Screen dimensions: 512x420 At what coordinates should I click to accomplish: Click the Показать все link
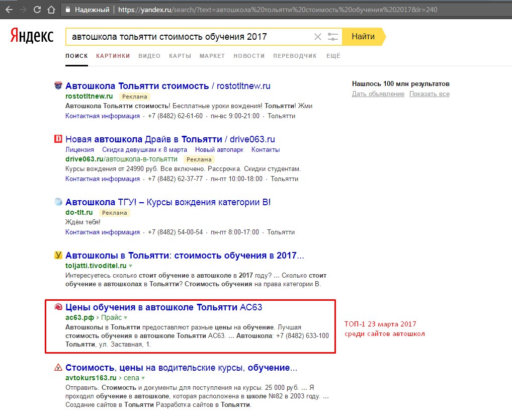430,94
